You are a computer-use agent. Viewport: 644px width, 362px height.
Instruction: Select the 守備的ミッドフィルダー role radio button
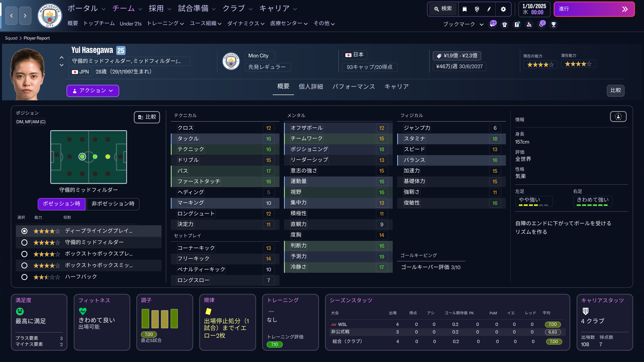pyautogui.click(x=24, y=242)
